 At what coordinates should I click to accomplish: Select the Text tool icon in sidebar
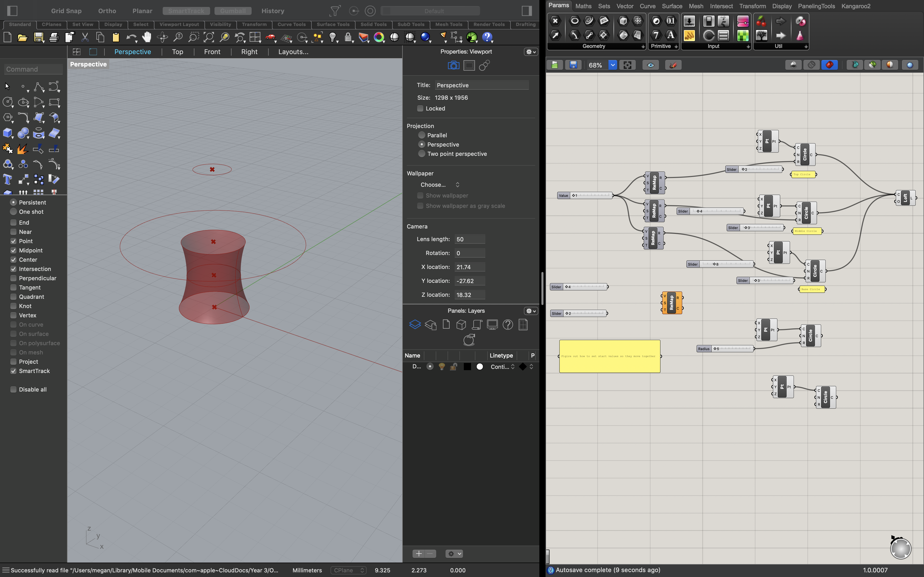8,179
